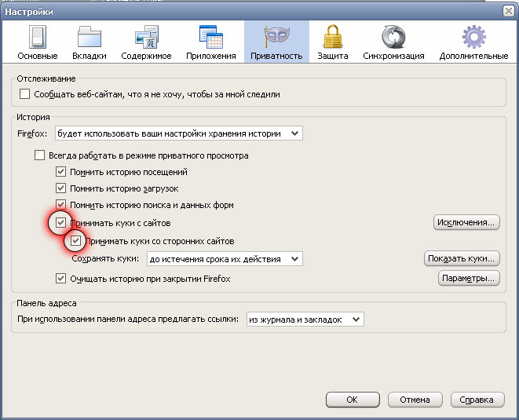Open the Сохранять куки dropdown
The width and height of the screenshot is (519, 420).
[224, 259]
